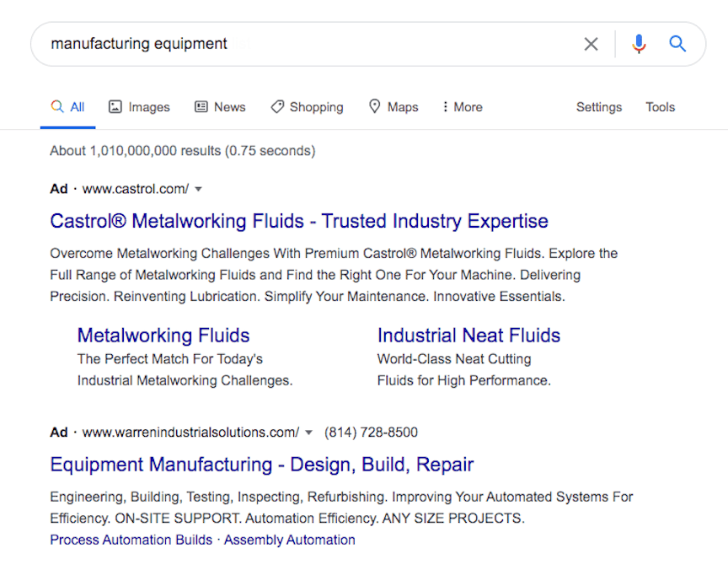Click the Maps tab pin icon

[374, 106]
